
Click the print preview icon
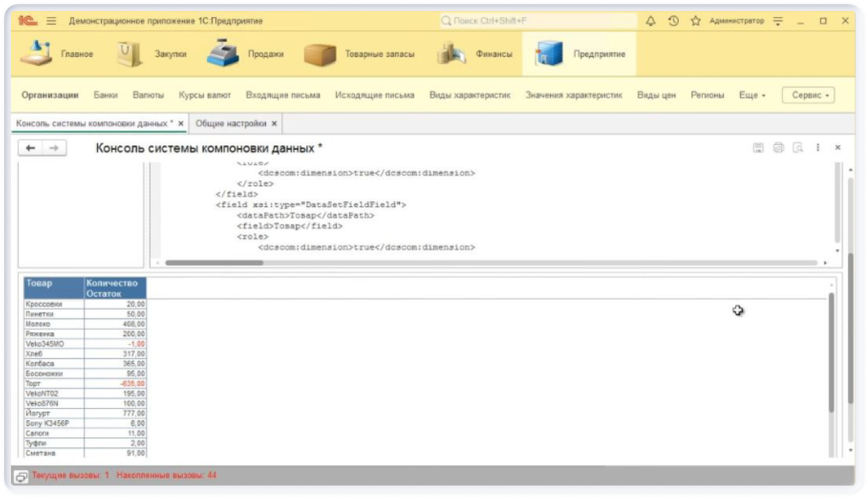coord(798,148)
